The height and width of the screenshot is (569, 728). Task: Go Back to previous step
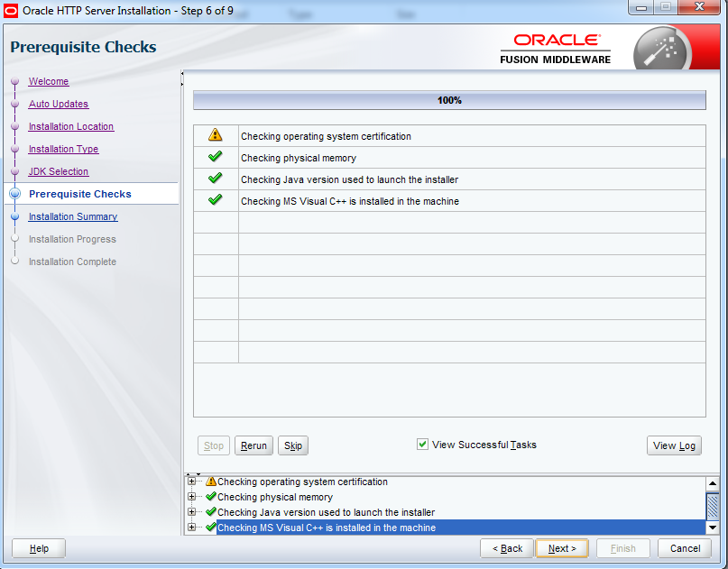507,548
